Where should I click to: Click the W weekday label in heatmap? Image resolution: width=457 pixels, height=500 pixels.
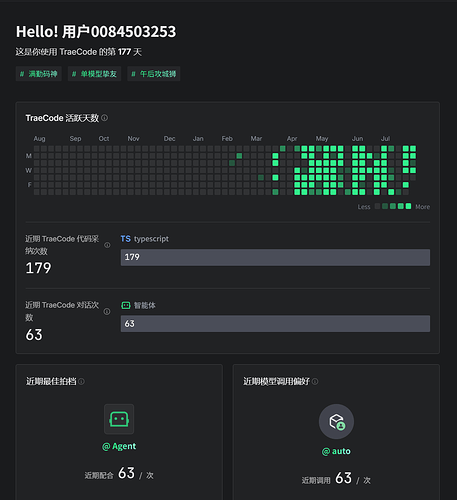pos(29,170)
